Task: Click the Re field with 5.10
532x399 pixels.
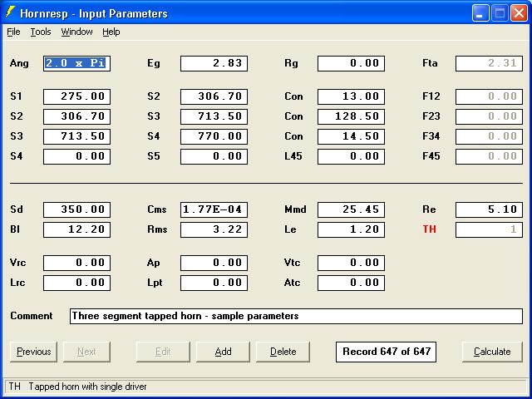Action: click(489, 209)
